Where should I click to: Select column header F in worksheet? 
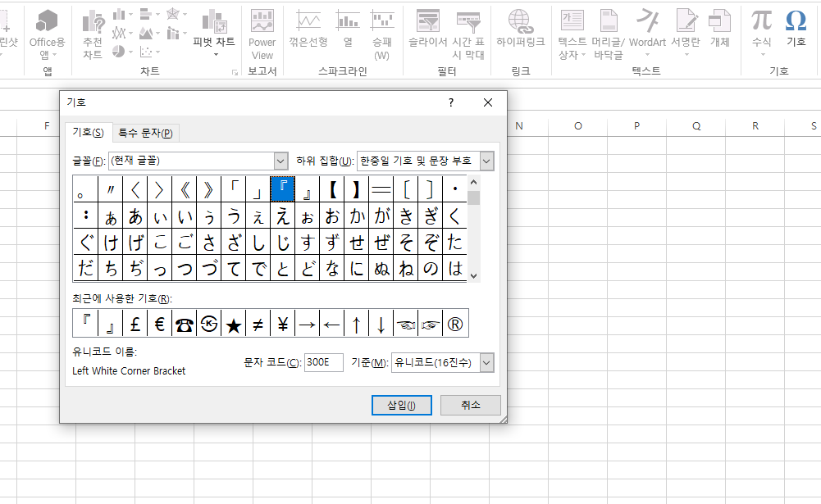(47, 126)
